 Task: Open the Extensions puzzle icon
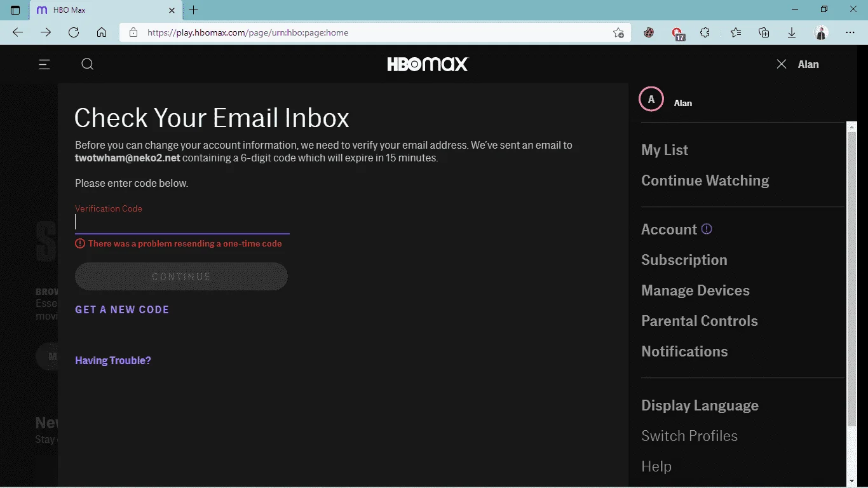coord(705,32)
